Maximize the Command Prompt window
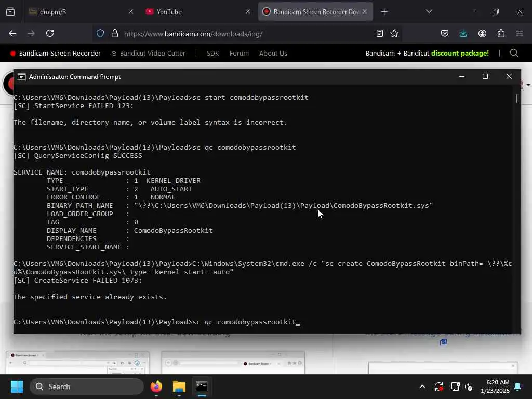 pos(485,77)
